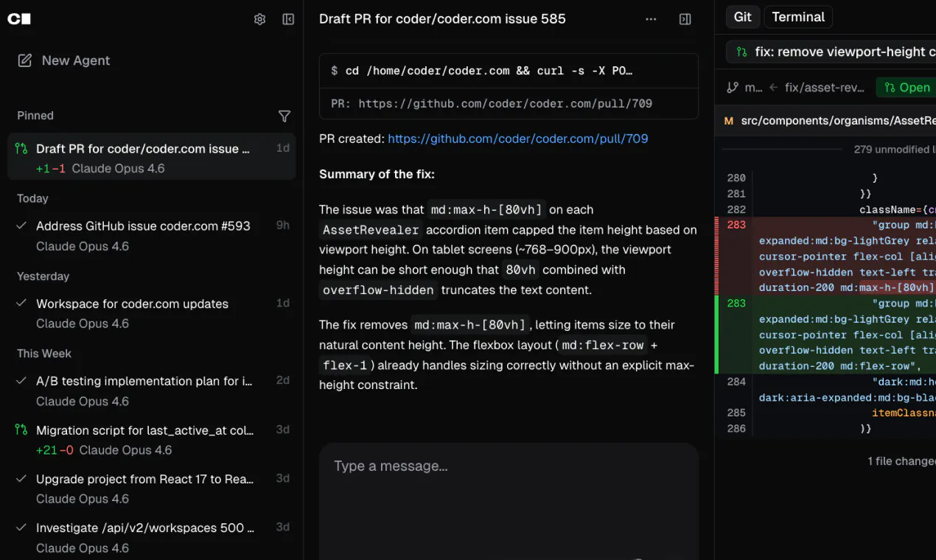The height and width of the screenshot is (560, 936).
Task: Click diff line number 280
Action: tap(736, 178)
